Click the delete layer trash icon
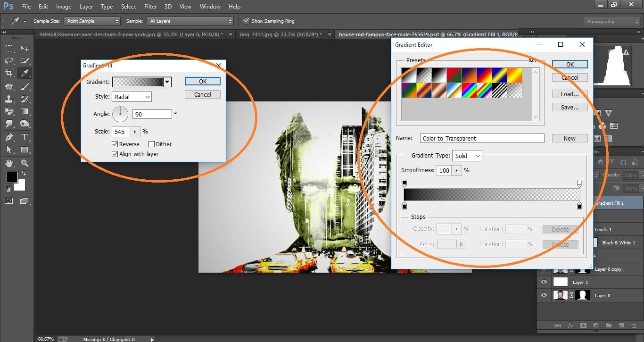Image resolution: width=644 pixels, height=342 pixels. 634,325
